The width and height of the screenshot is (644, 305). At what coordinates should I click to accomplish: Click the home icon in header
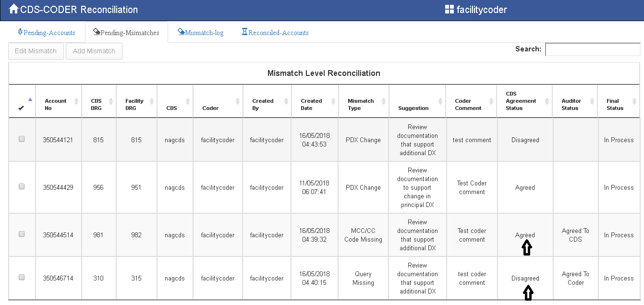click(x=13, y=9)
